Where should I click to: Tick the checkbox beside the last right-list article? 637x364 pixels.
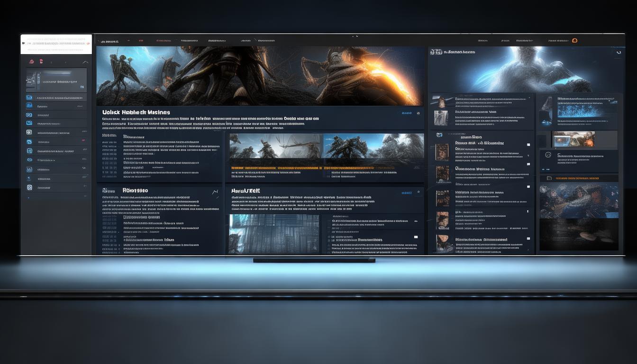click(528, 239)
